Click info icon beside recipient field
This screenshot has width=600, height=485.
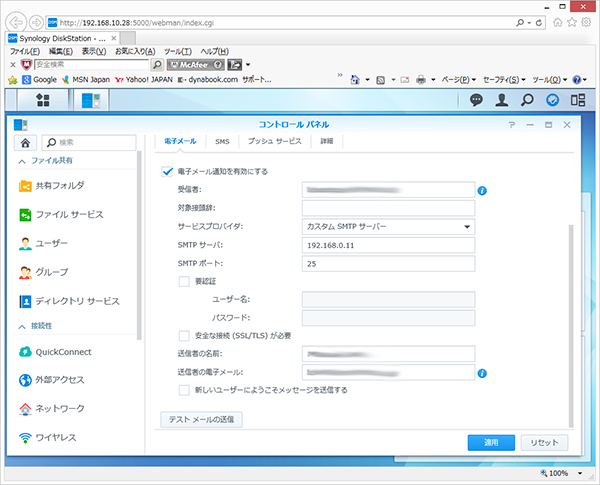pos(482,190)
